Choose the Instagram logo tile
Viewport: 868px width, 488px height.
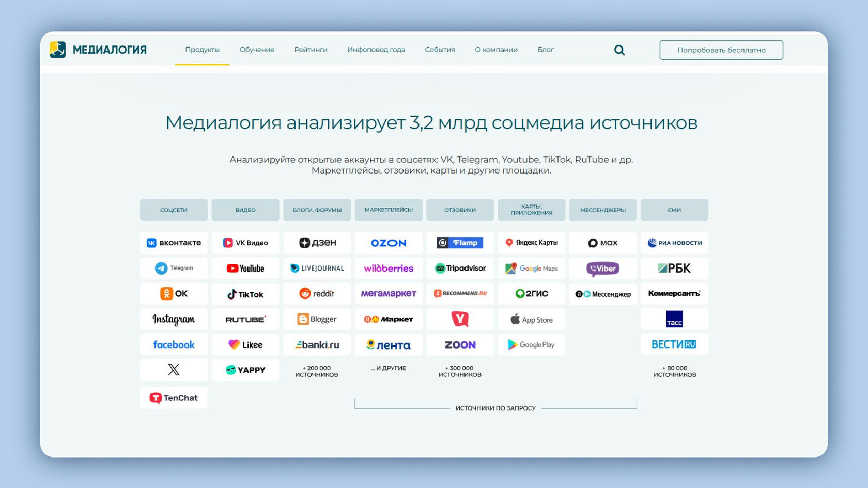[x=174, y=319]
